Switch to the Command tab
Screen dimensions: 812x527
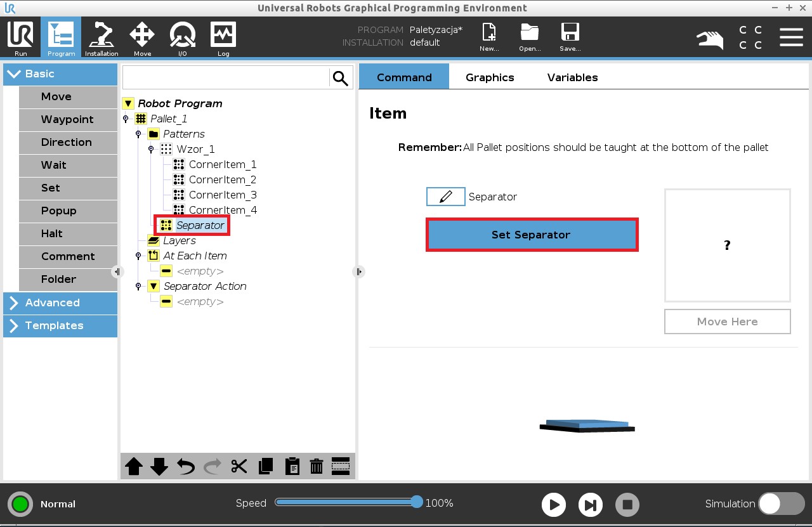point(404,77)
